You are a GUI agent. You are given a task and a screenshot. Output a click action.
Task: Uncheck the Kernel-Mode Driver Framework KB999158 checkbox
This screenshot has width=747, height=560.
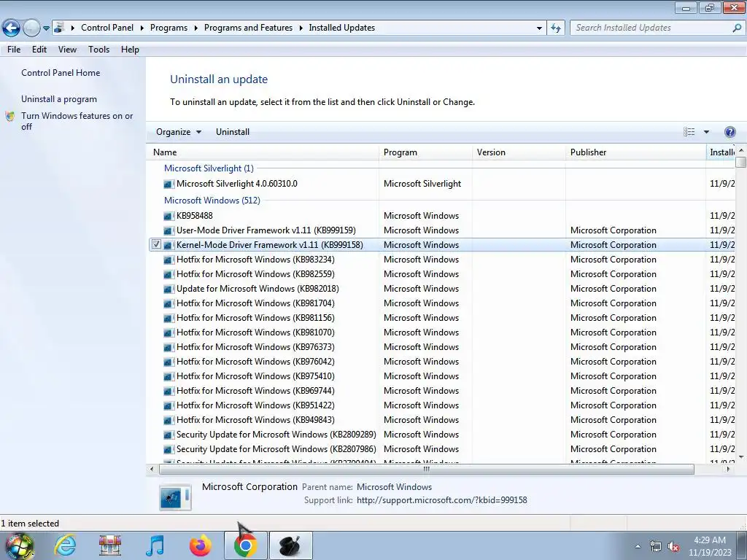tap(156, 244)
